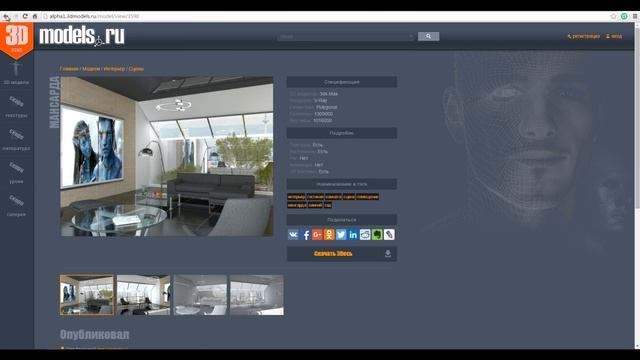Screen dimensions: 640x360
Task: Select the интерьер tag
Action: (296, 197)
